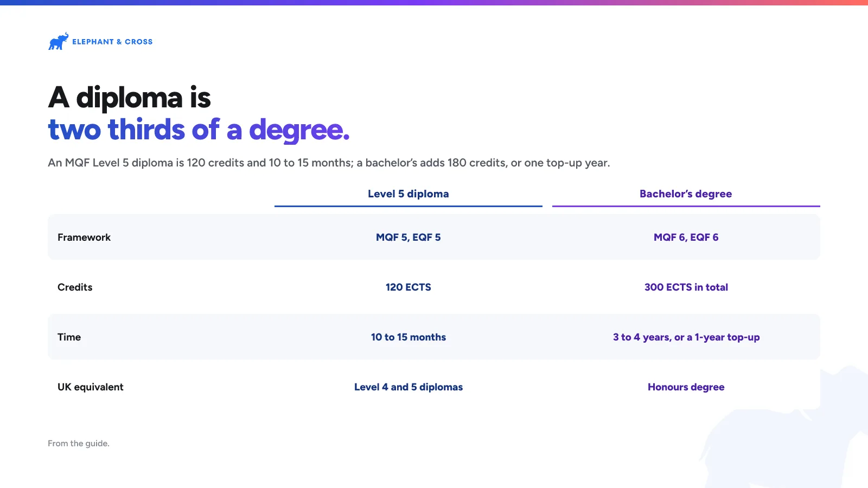
Task: Click the 'Framework' row label
Action: (84, 237)
